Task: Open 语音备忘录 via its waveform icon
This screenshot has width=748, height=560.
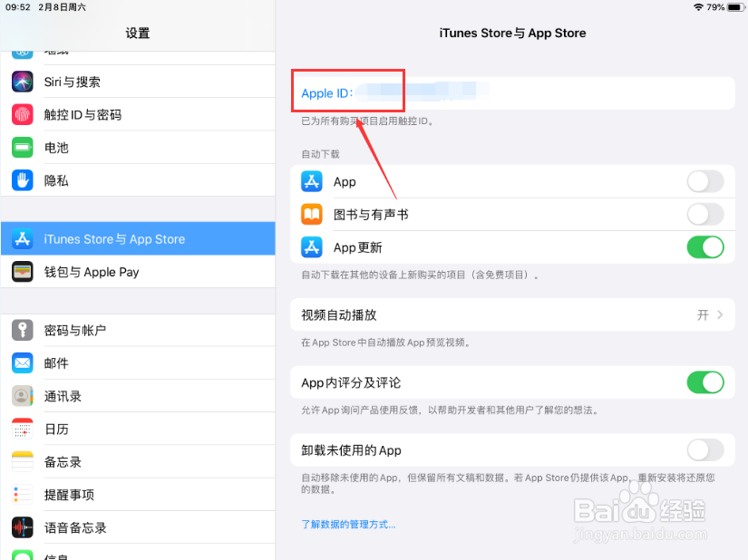Action: pyautogui.click(x=20, y=527)
